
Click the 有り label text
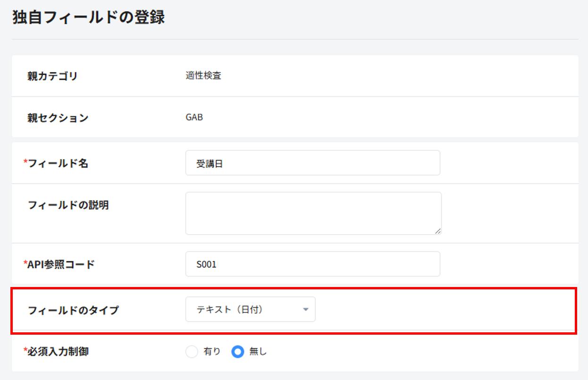point(212,352)
